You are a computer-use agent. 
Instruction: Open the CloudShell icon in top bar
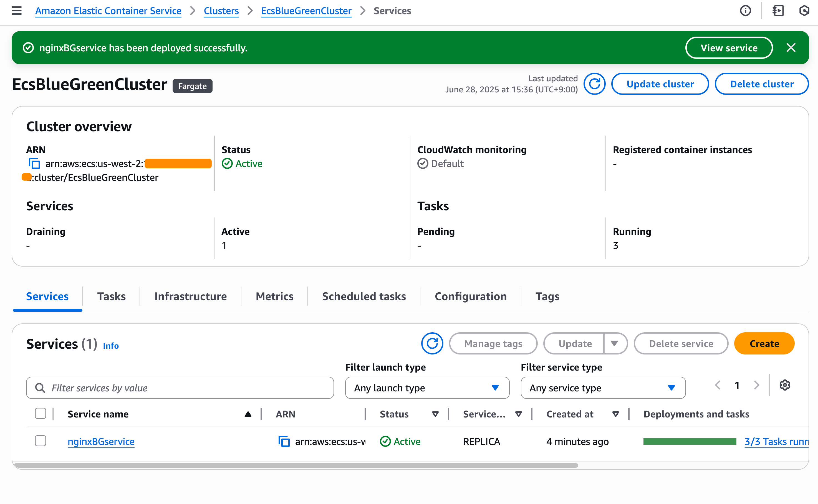coord(778,11)
